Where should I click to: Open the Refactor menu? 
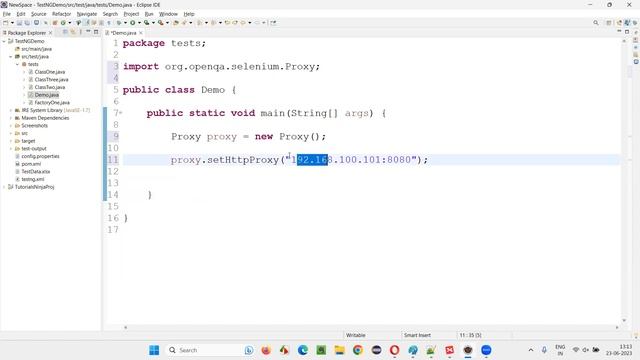61,14
